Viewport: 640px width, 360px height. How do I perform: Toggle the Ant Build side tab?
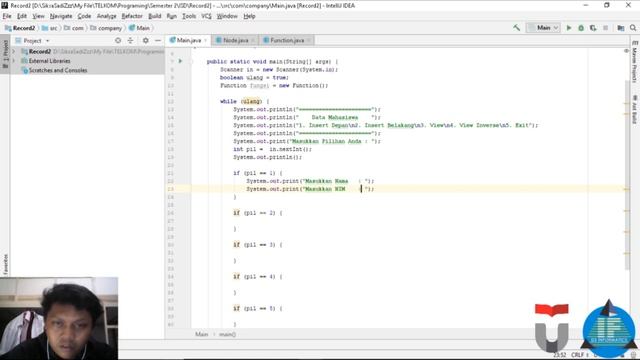pos(635,109)
